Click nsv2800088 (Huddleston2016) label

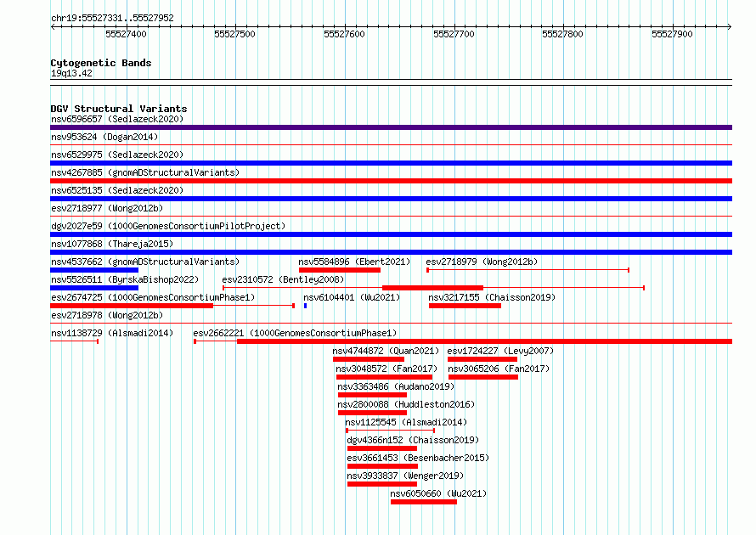coord(406,404)
